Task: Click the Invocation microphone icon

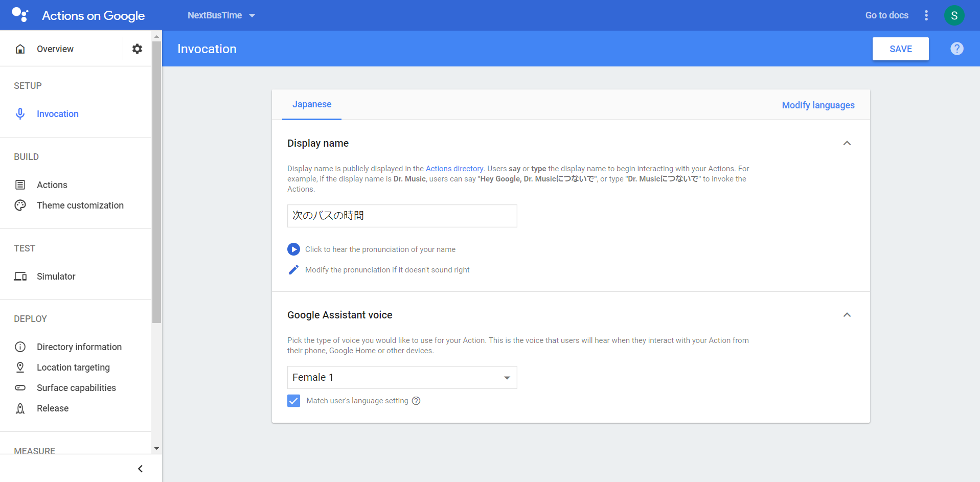Action: click(20, 113)
